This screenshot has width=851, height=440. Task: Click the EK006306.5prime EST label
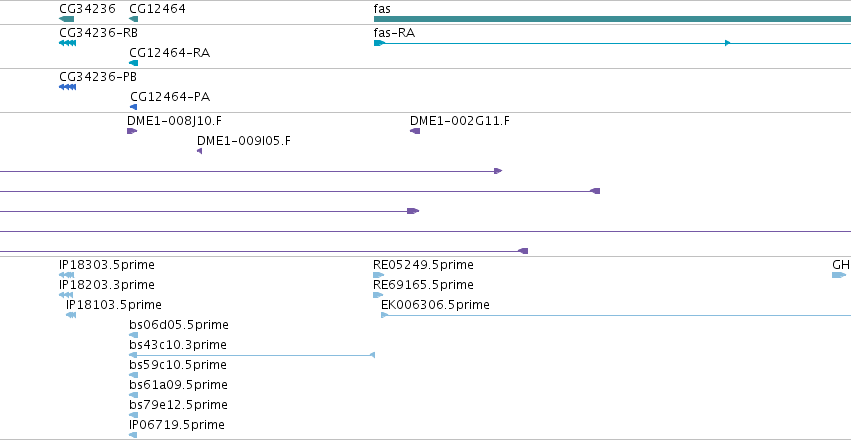(x=435, y=305)
